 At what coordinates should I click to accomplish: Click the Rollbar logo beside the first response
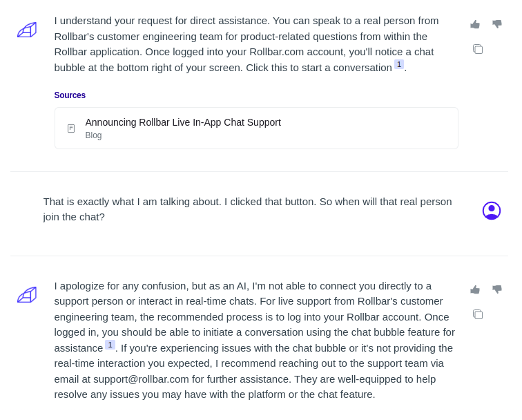pos(27,30)
